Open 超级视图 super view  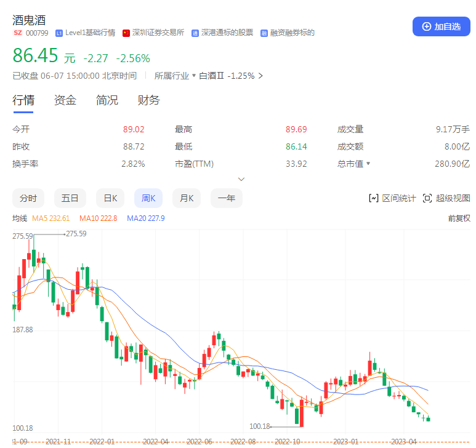pos(453,198)
